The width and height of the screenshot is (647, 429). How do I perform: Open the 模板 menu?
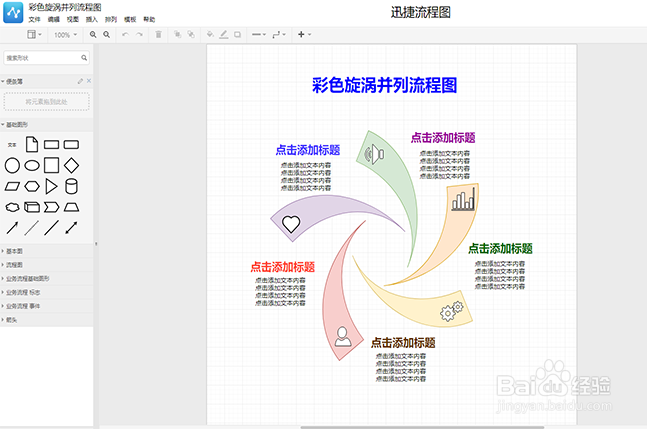130,19
